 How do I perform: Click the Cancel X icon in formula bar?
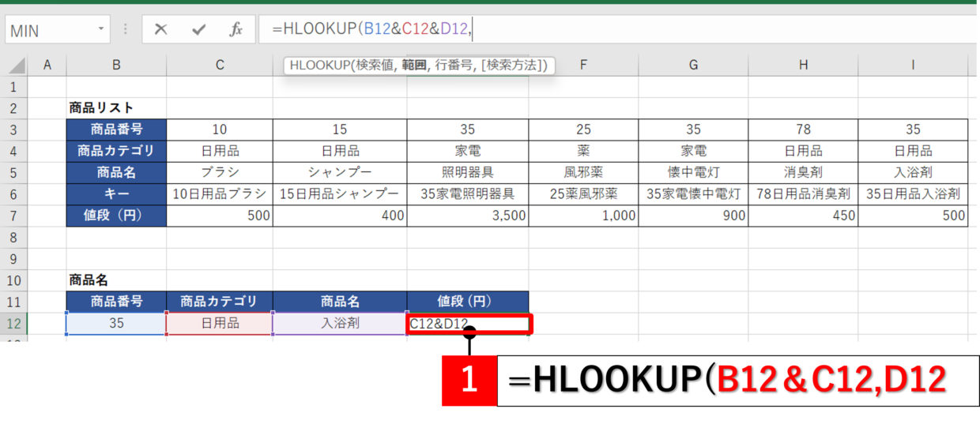161,30
